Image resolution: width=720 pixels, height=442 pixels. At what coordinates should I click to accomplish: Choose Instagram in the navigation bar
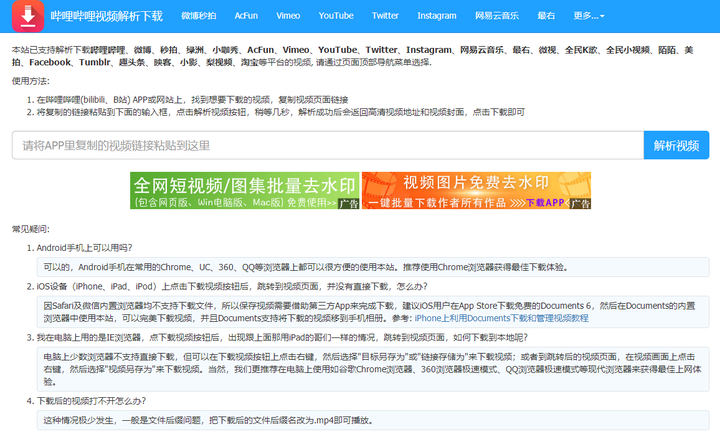pos(437,16)
